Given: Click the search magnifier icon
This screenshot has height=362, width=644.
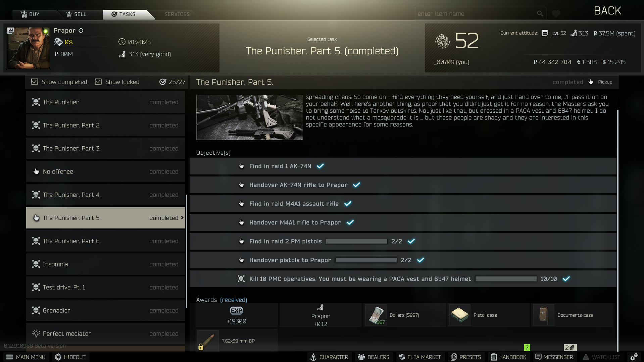Looking at the screenshot, I should [x=540, y=14].
